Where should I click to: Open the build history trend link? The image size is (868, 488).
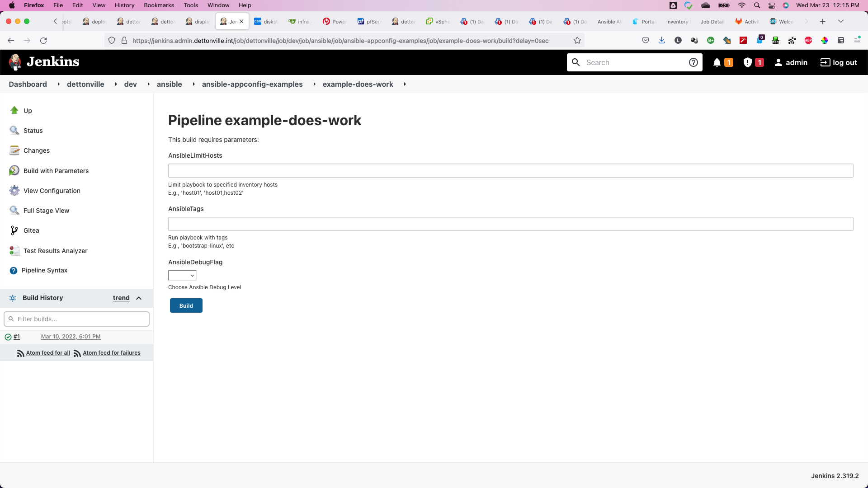click(121, 298)
